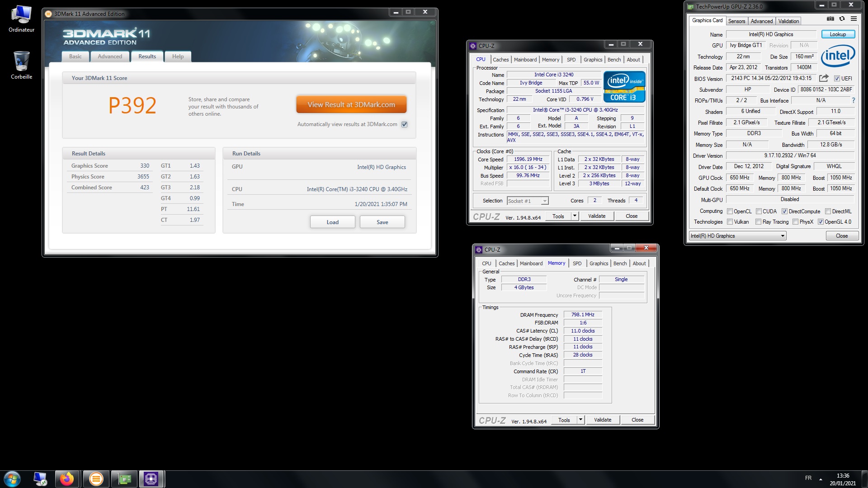Click GPU-Z refresh icon
The image size is (868, 488).
(842, 19)
